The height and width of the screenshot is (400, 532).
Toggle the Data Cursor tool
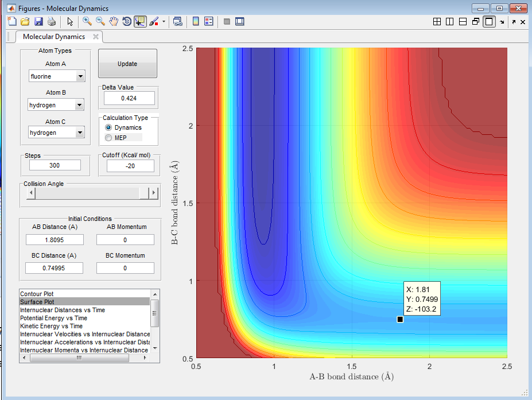click(x=139, y=21)
